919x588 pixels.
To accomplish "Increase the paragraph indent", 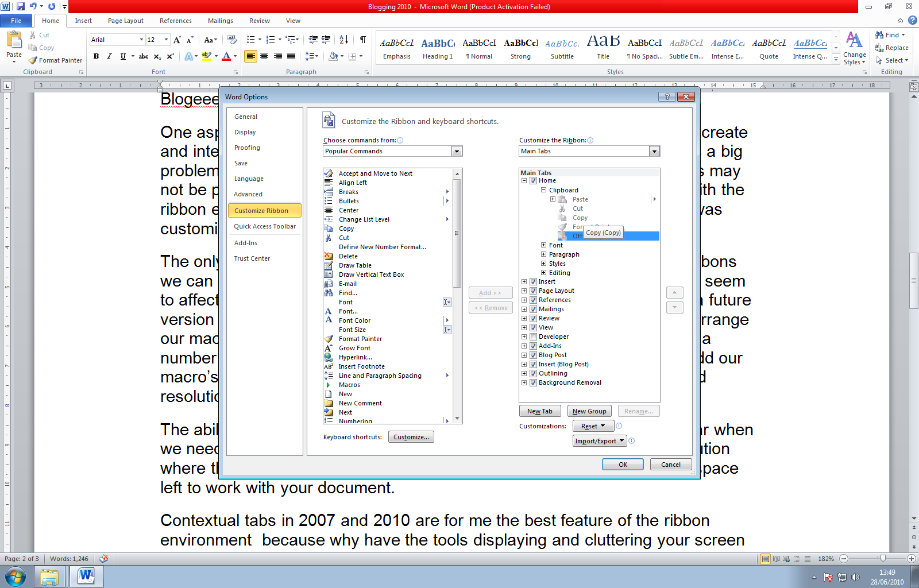I will click(326, 40).
